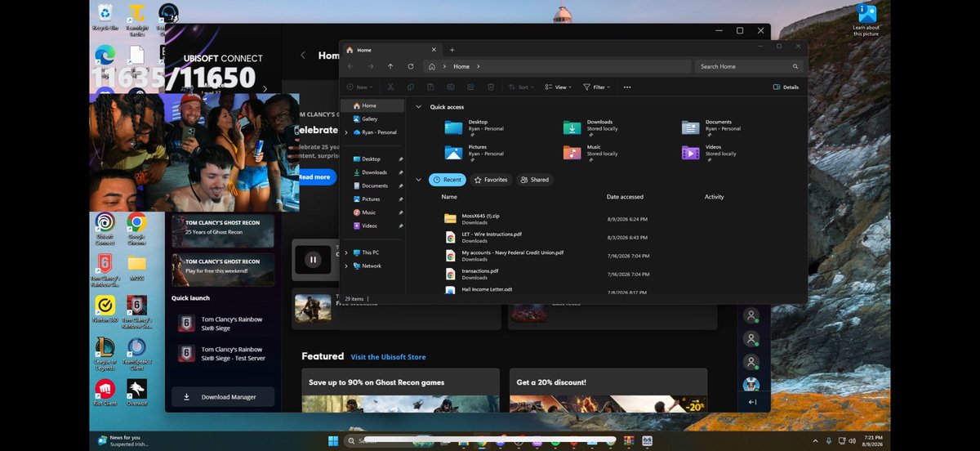The image size is (980, 451).
Task: Click Visit the Ubisoft Store link
Action: (x=388, y=357)
